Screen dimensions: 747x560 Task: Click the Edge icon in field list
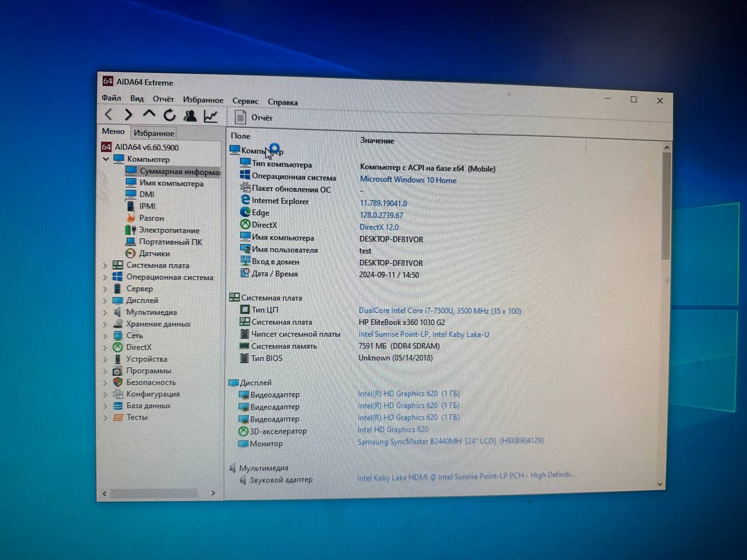245,212
